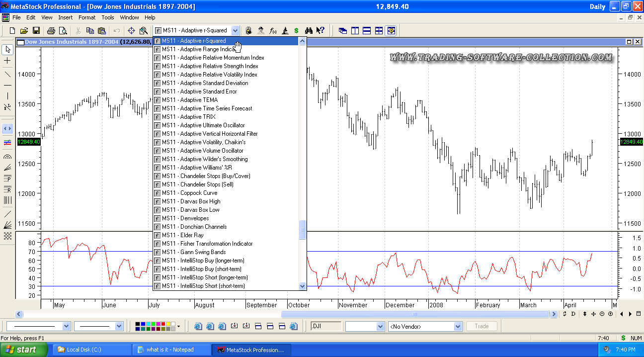644x357 pixels.
Task: Expand the line style dropdown at bottom left
Action: click(66, 327)
